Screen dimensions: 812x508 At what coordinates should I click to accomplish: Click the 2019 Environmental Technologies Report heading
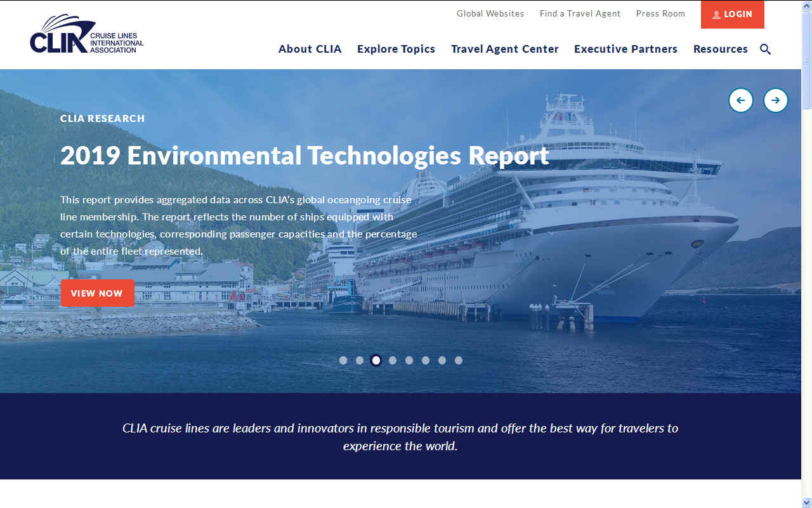click(304, 156)
